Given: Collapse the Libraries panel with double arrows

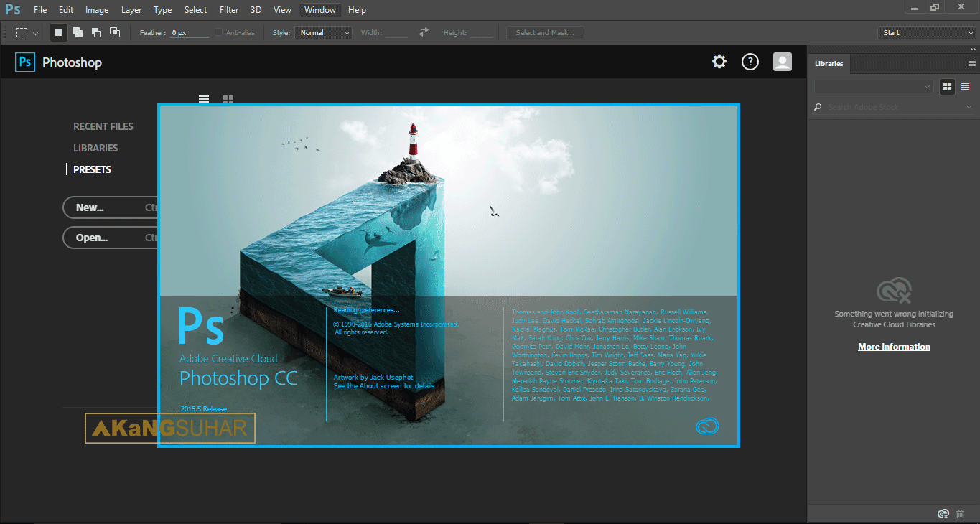Looking at the screenshot, I should tap(972, 49).
